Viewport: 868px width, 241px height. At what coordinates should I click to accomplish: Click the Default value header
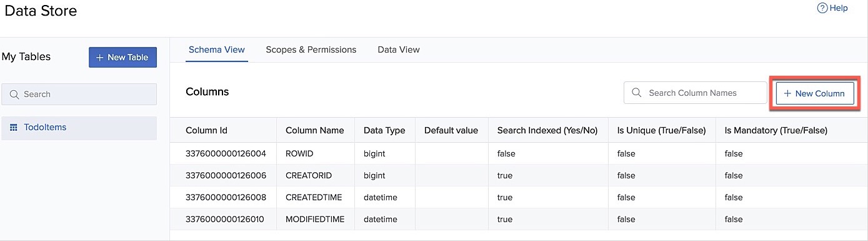[451, 130]
